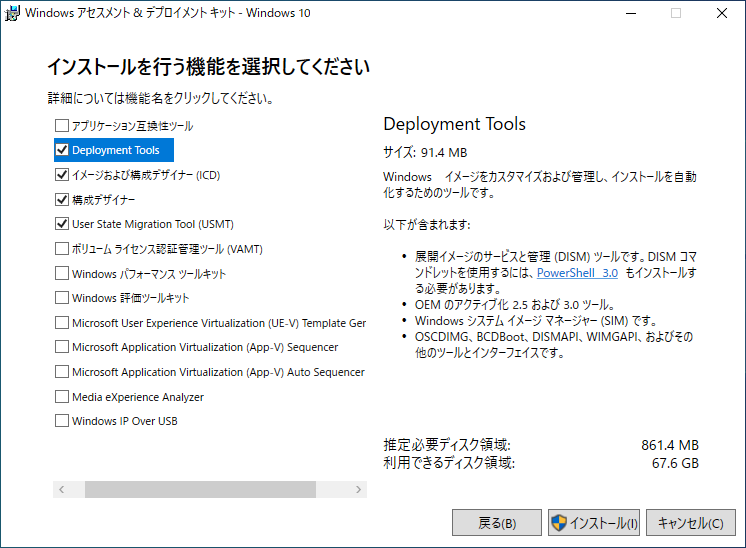Image resolution: width=746 pixels, height=548 pixels.
Task: Open the PowerShell 3.0 link
Action: pyautogui.click(x=577, y=273)
